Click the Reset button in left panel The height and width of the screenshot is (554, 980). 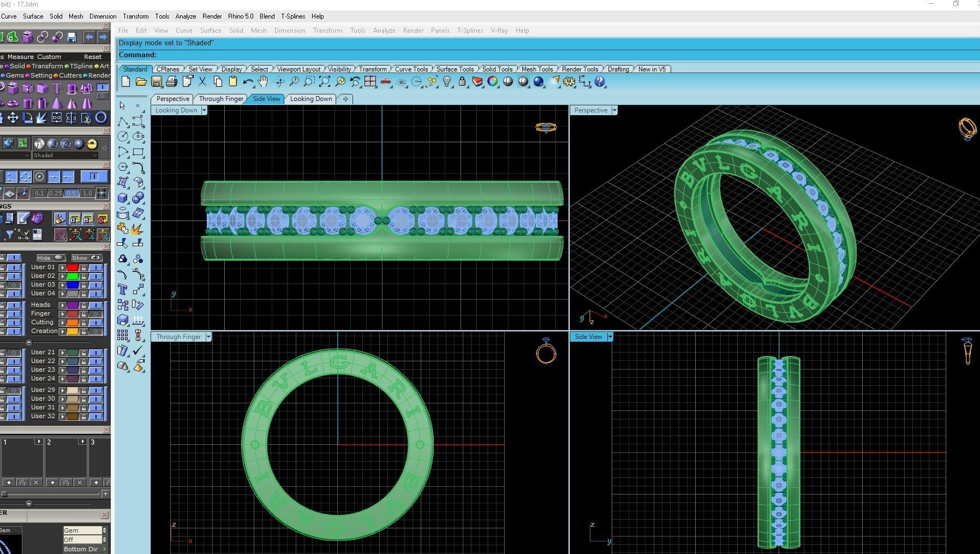[x=92, y=57]
